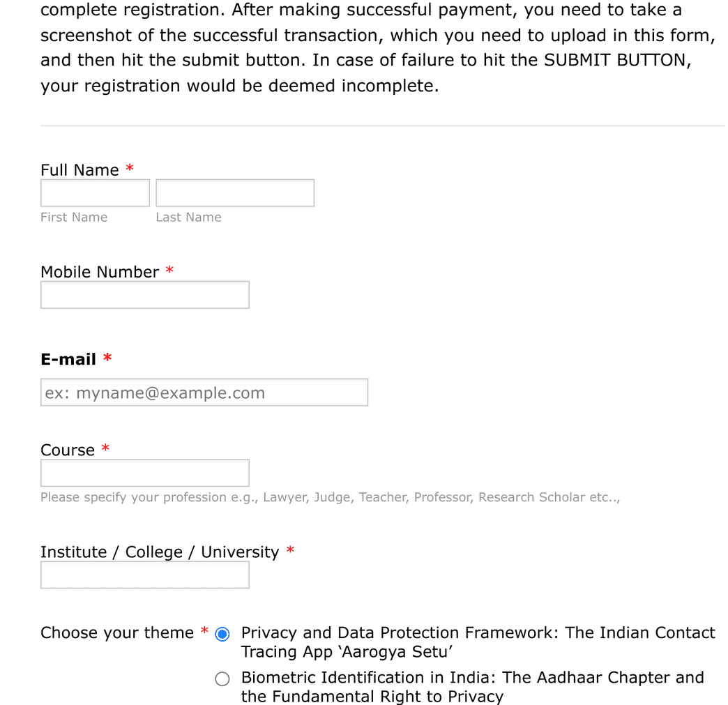The image size is (728, 705).
Task: Click the Full Name label
Action: (x=79, y=169)
